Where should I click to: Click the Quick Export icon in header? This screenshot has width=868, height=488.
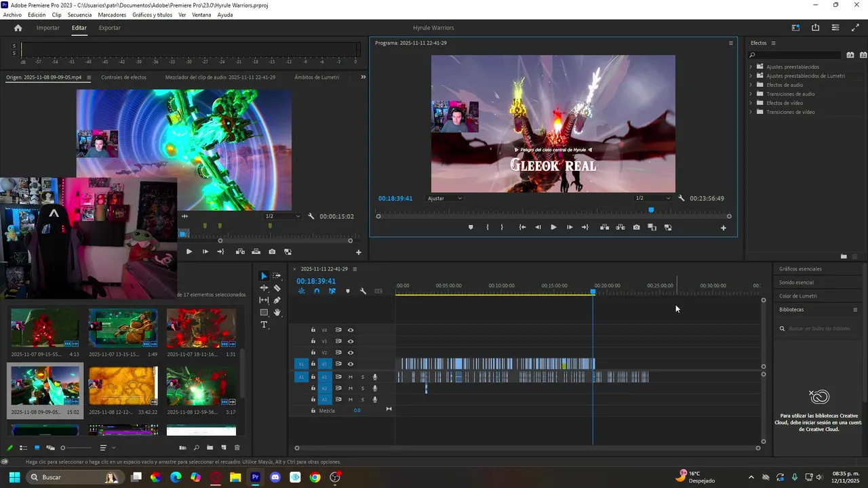[x=815, y=28]
